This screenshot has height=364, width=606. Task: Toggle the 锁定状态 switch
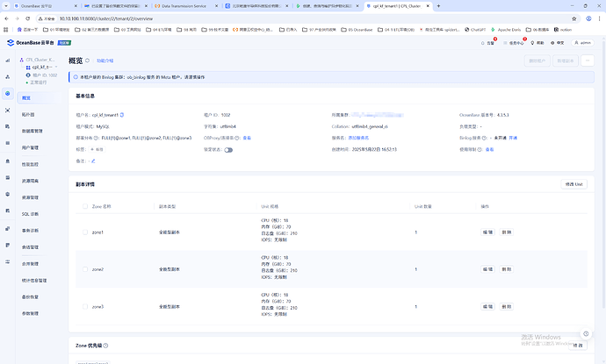click(228, 150)
